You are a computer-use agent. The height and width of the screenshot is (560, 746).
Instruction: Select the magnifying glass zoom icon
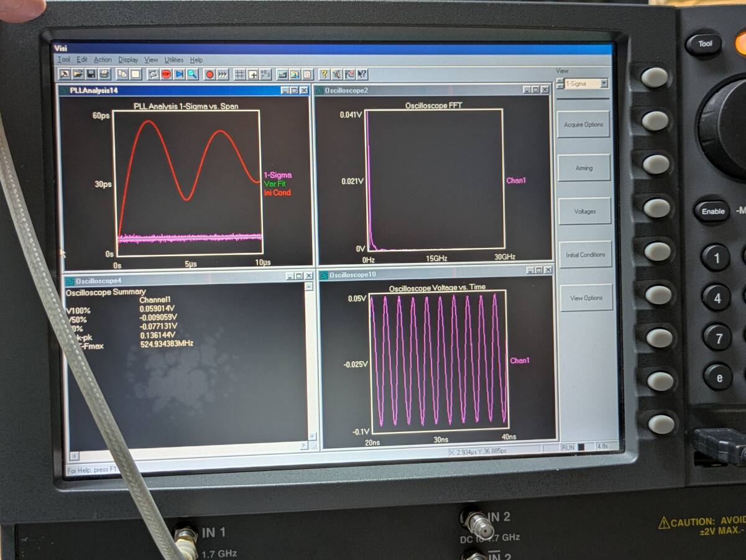pos(193,75)
